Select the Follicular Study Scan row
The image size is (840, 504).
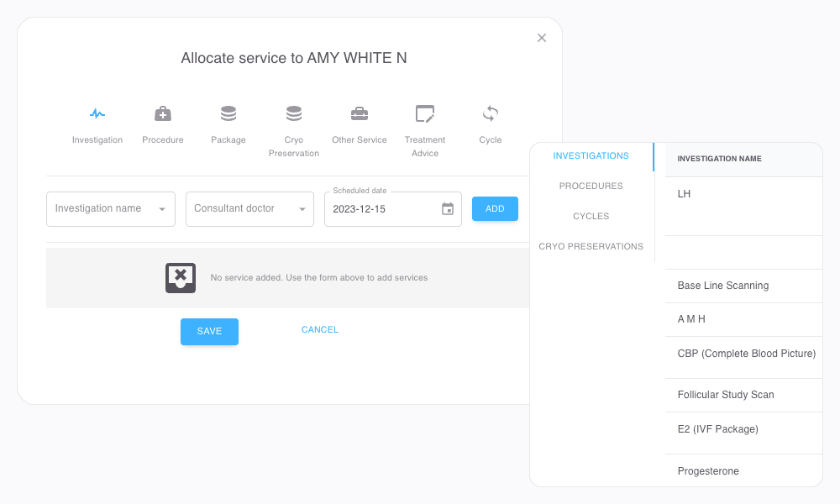[x=726, y=395]
